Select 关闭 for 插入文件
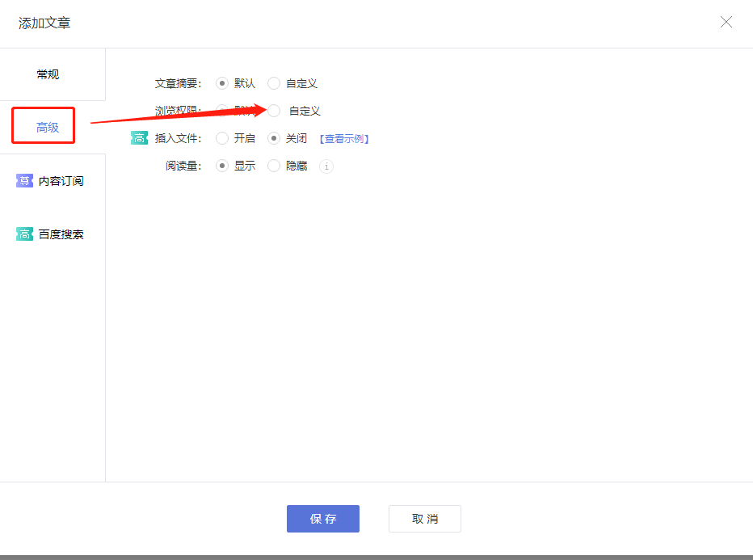This screenshot has width=753, height=560. 274,138
